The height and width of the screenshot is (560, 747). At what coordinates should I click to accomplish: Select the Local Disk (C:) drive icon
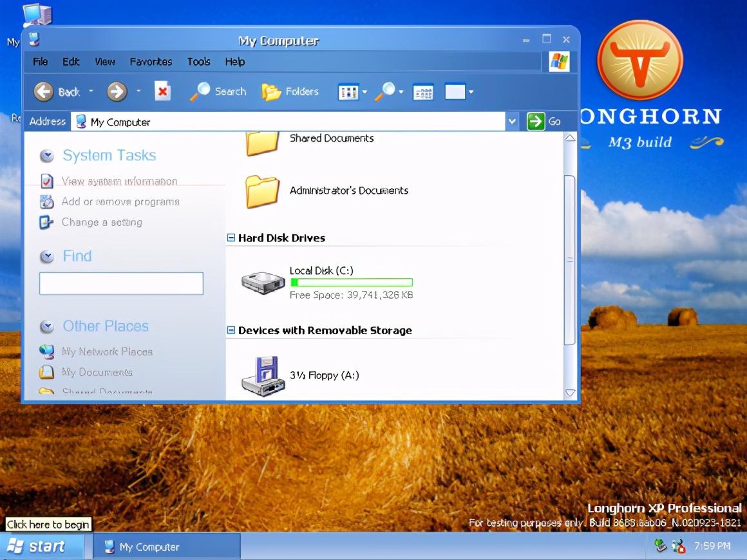coord(263,283)
